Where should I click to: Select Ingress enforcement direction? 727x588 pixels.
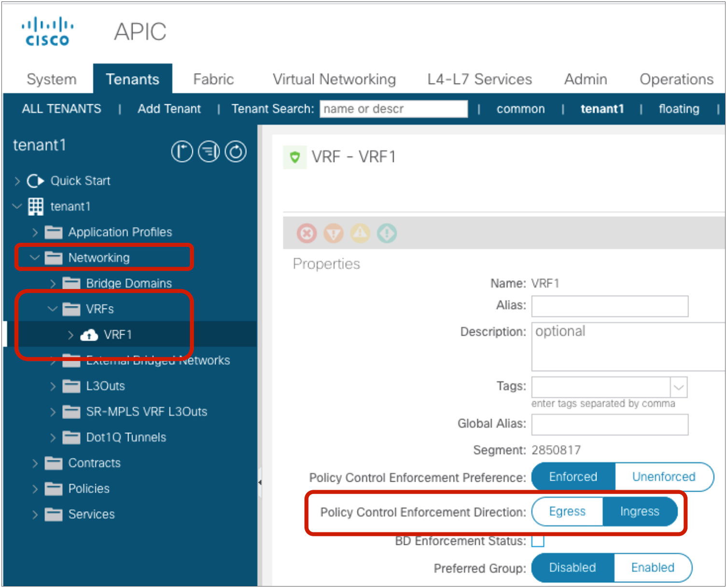coord(640,511)
